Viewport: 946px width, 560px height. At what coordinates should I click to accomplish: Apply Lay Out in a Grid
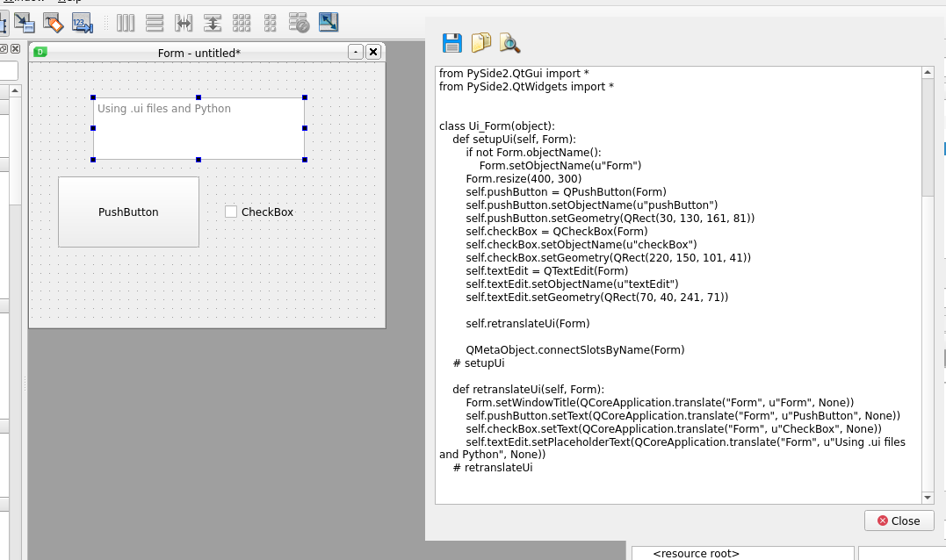click(x=242, y=23)
